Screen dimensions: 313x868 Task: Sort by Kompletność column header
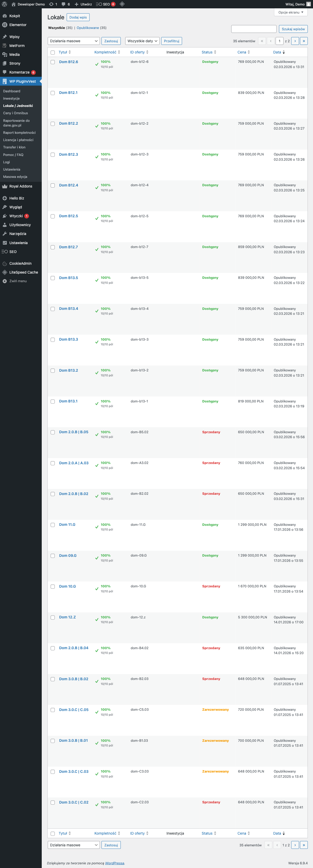click(x=107, y=52)
